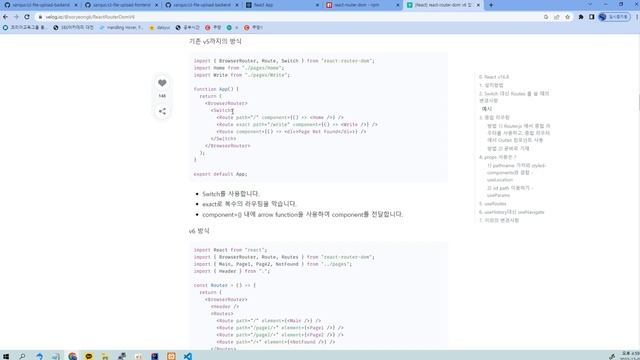
Task: Open the 'Handling Hover' bookmark
Action: 121,27
